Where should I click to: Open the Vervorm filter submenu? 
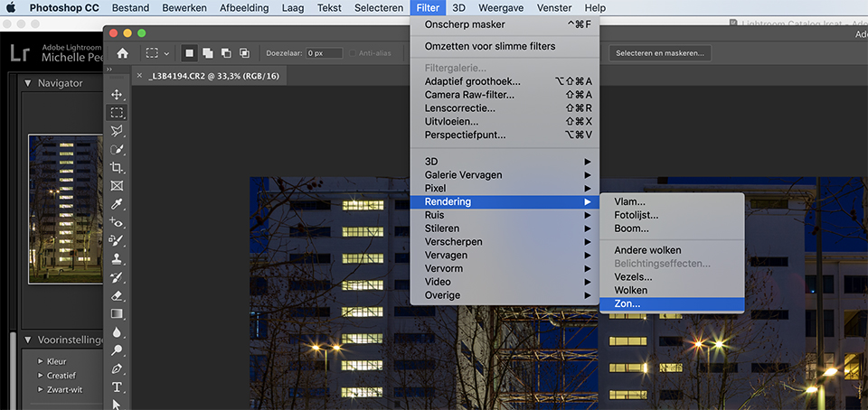[x=505, y=268]
